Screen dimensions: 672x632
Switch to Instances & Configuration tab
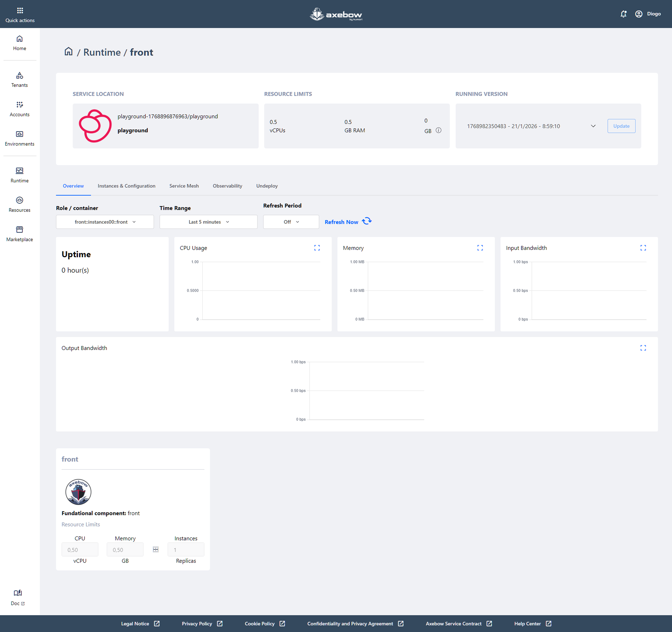point(126,186)
